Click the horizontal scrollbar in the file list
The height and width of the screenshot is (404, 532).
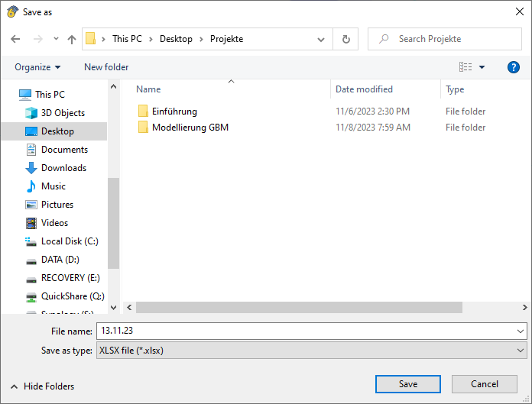point(300,307)
